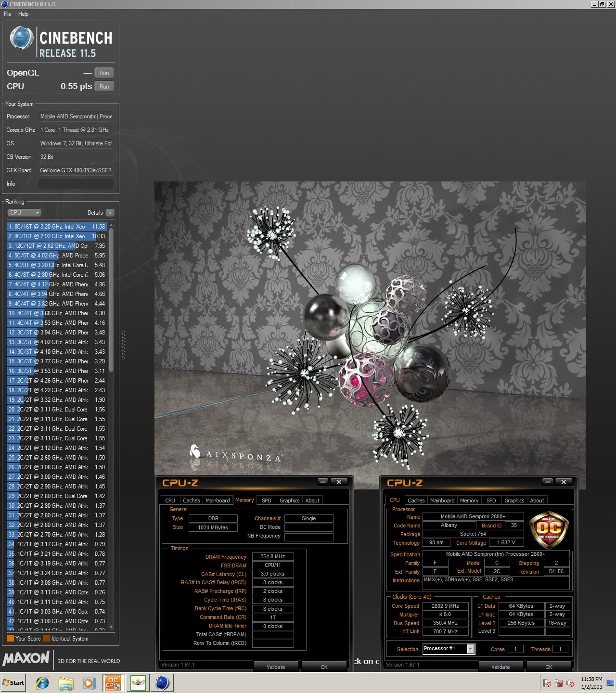Click the orange Your Score legend swatch
The image size is (616, 693).
(10, 639)
